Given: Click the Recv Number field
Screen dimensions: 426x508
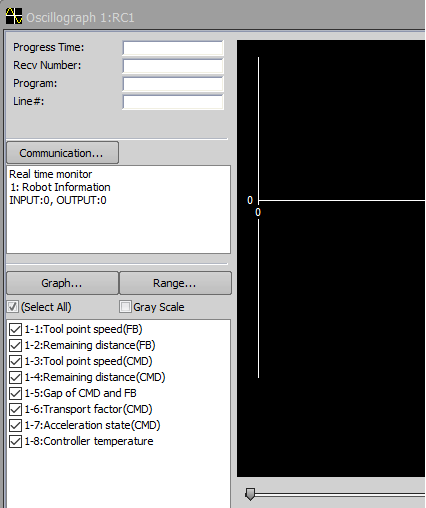Looking at the screenshot, I should coord(173,66).
